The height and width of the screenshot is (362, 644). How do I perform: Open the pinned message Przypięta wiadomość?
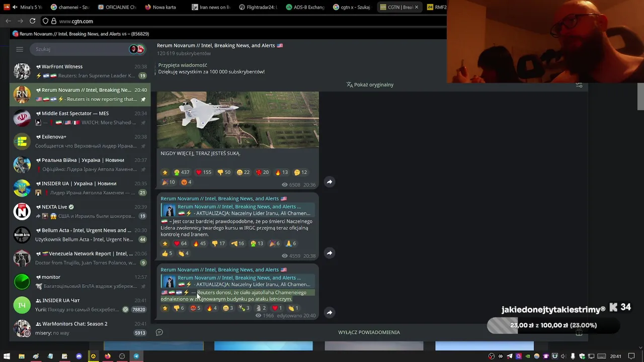pyautogui.click(x=211, y=68)
